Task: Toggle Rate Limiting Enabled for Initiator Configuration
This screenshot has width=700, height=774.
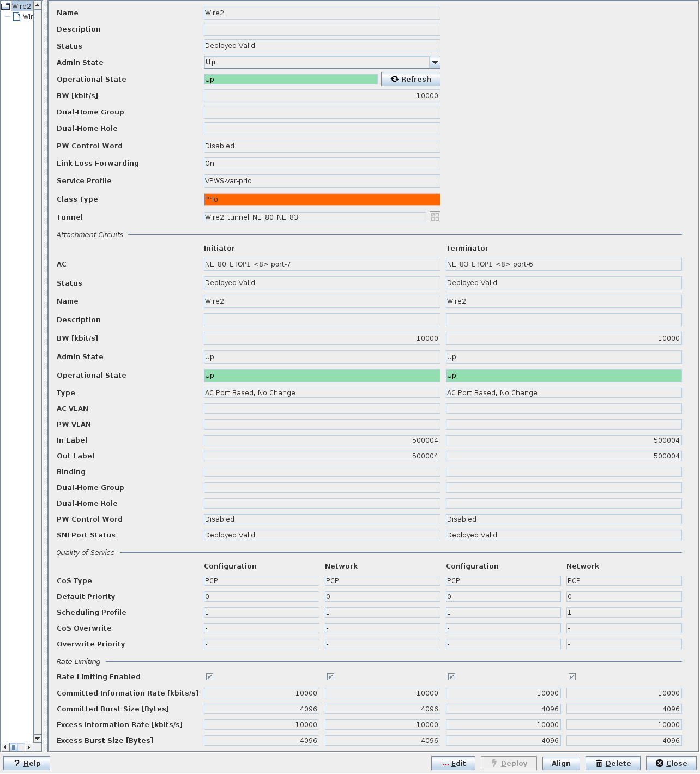Action: tap(209, 676)
